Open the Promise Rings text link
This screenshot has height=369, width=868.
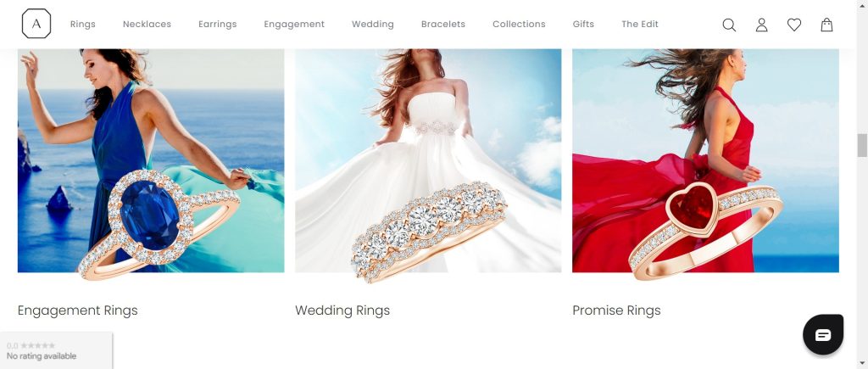point(616,310)
